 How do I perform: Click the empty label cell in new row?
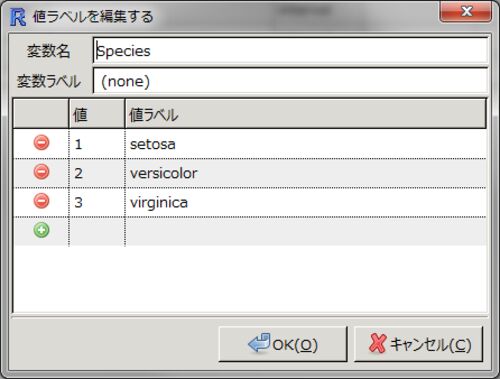tap(306, 231)
